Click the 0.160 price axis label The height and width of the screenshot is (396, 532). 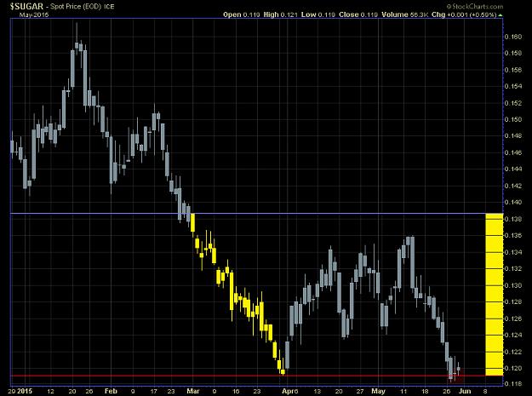(x=512, y=37)
